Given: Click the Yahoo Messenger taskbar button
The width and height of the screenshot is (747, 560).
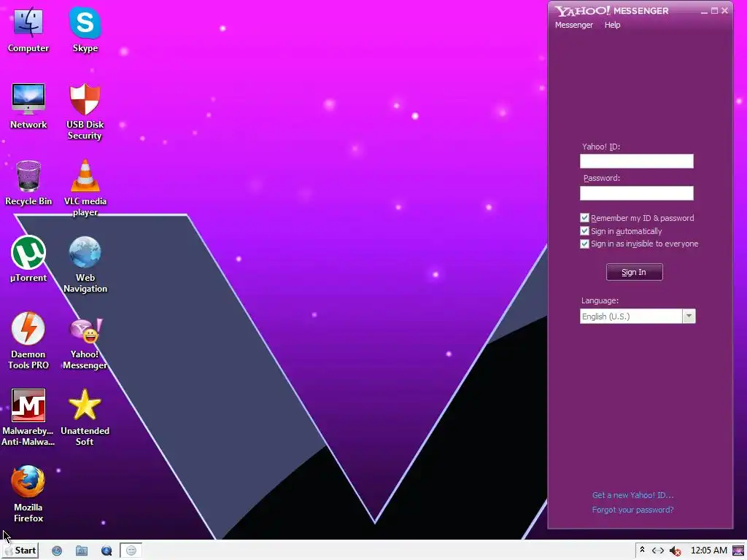Looking at the screenshot, I should (131, 551).
